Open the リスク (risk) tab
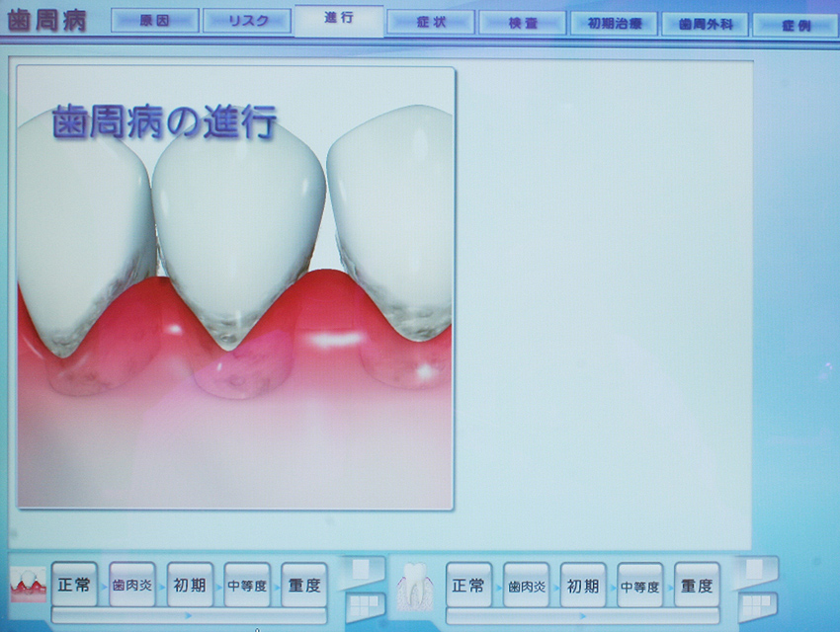Screen dimensions: 840x632 click(x=247, y=21)
